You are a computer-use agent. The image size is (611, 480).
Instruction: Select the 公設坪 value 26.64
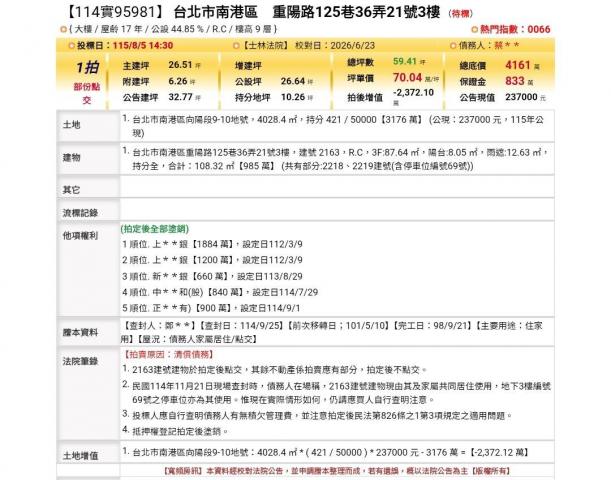293,81
